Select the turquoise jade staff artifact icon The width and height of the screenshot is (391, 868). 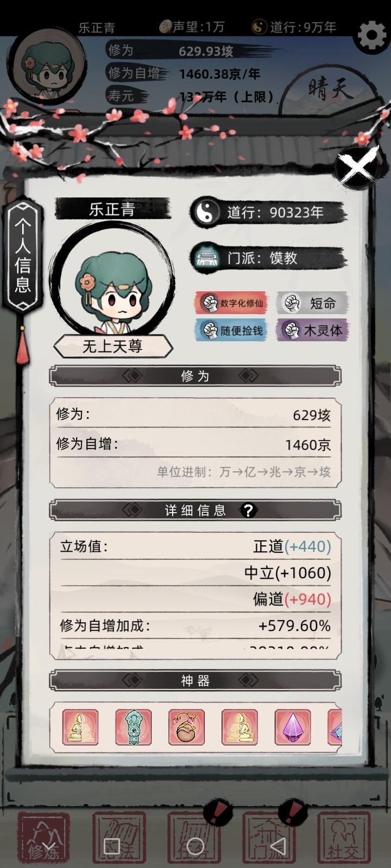coord(133,727)
